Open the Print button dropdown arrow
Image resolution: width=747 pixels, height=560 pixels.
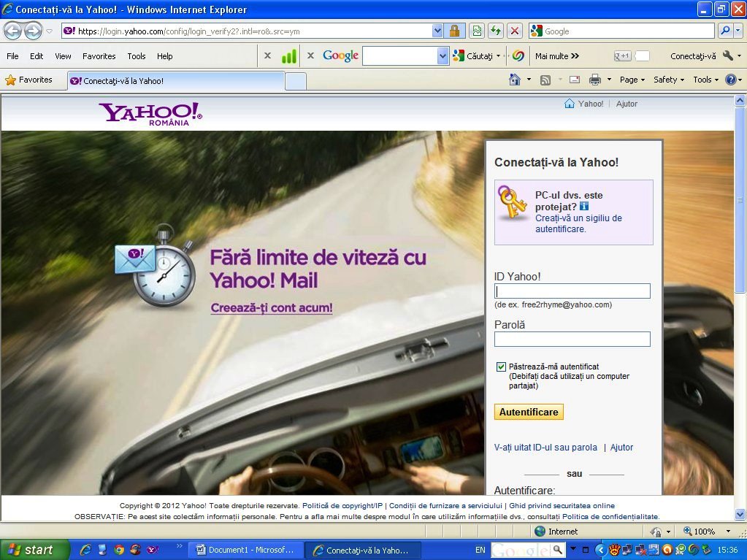(609, 80)
